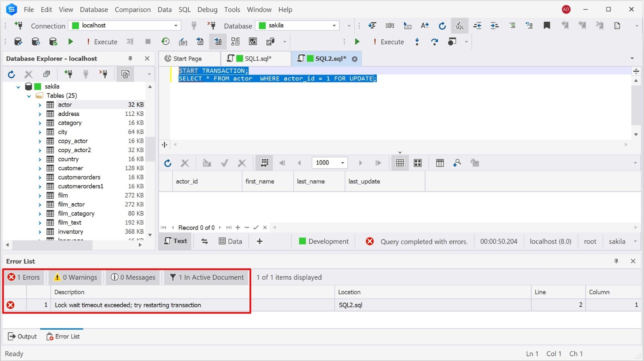The width and height of the screenshot is (644, 361).
Task: Expand the inventory table node
Action: pos(40,232)
